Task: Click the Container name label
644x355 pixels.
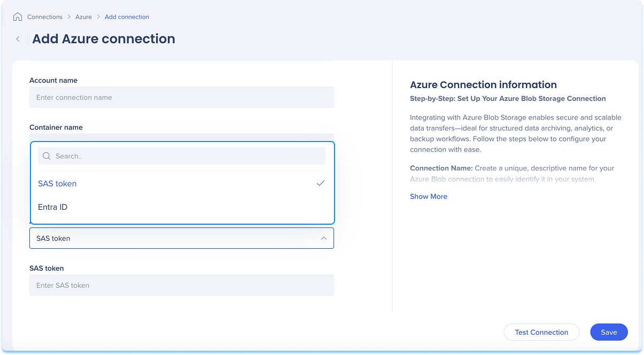Action: pos(56,128)
